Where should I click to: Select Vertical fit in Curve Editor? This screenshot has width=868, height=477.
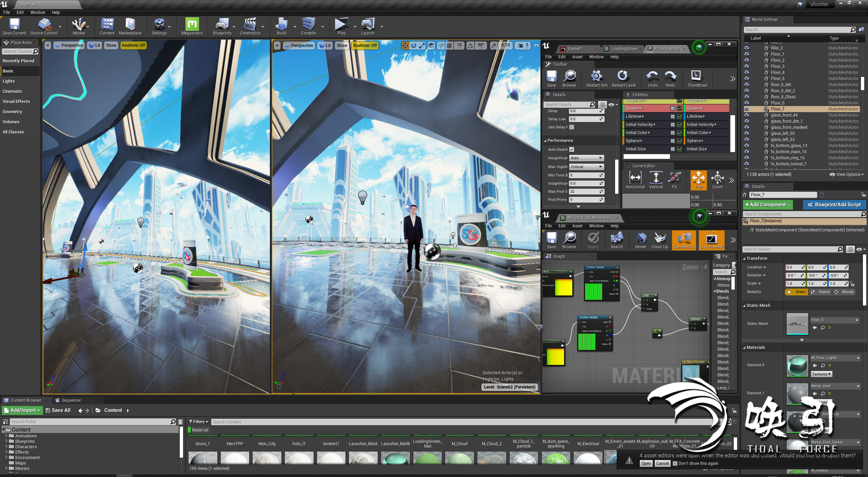(x=656, y=180)
